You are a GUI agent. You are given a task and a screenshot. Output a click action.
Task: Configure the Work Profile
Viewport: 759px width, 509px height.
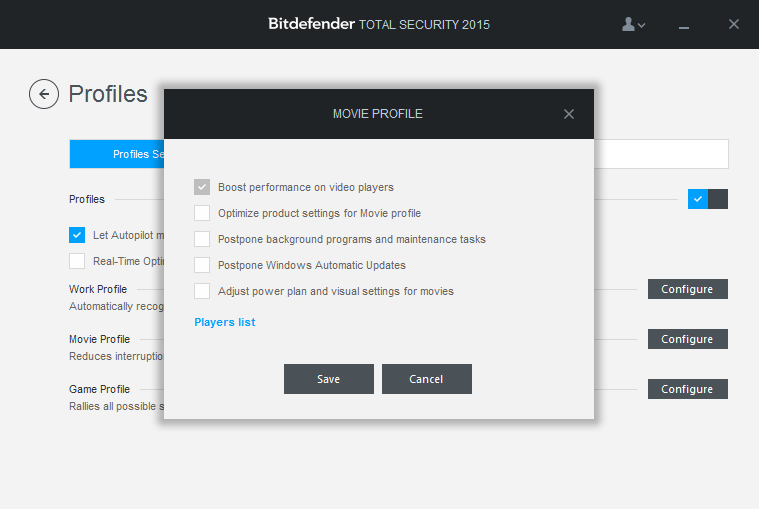[x=688, y=289]
